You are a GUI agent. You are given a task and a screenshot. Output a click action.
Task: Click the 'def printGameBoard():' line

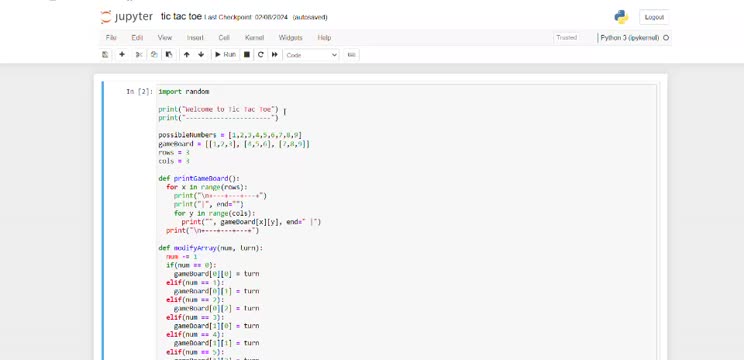pos(199,178)
